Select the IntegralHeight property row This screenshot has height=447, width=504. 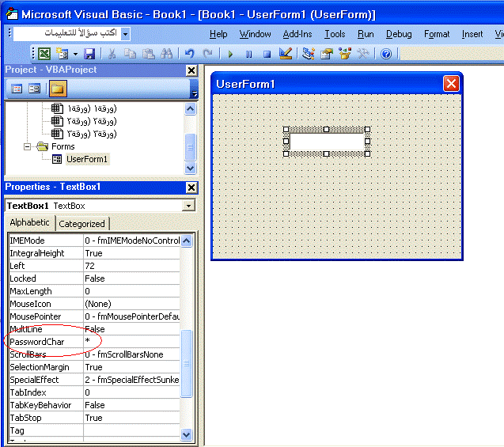[x=94, y=253]
